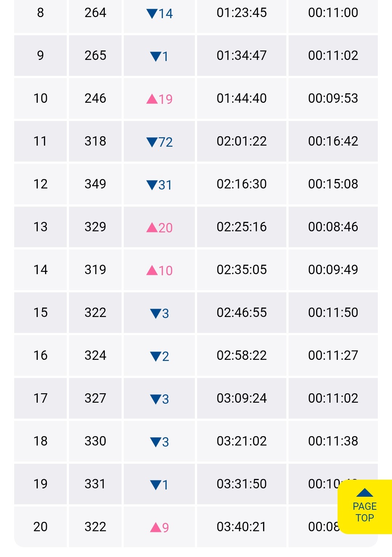Click the cumulative time 02:58:22
Screen dimensions: 392x557
click(241, 355)
